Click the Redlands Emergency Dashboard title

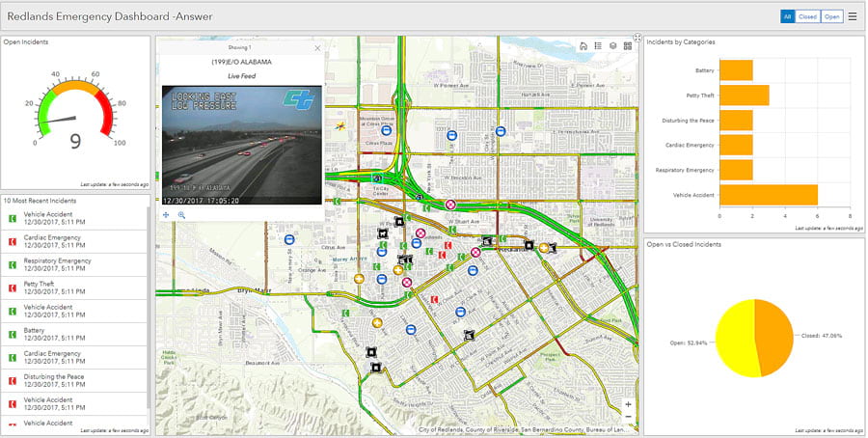pos(110,16)
